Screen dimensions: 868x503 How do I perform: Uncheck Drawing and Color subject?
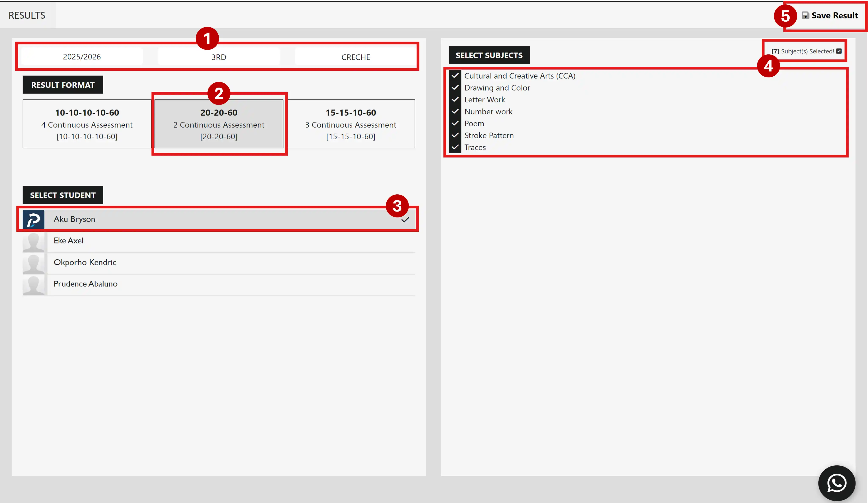(x=455, y=88)
